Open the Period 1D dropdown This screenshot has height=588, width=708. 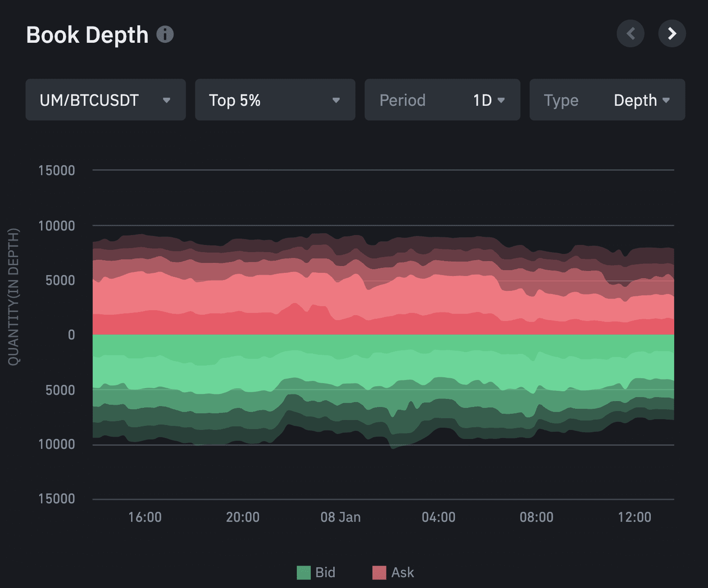pyautogui.click(x=442, y=100)
